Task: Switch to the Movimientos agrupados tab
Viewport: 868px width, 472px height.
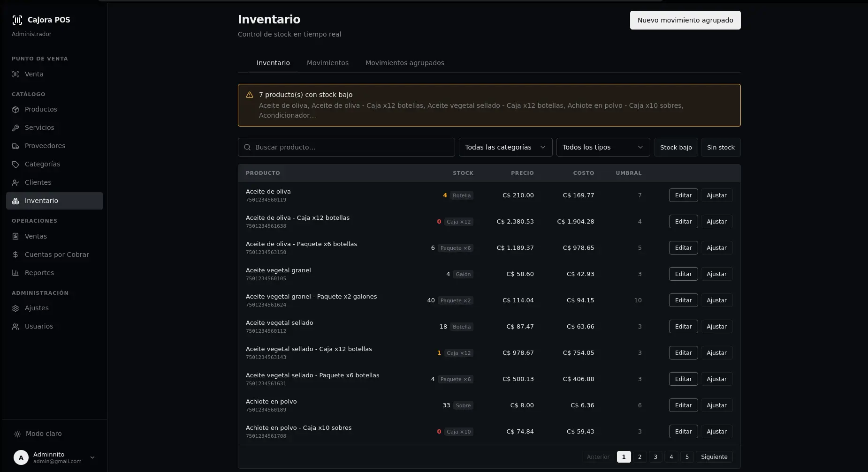Action: (405, 63)
